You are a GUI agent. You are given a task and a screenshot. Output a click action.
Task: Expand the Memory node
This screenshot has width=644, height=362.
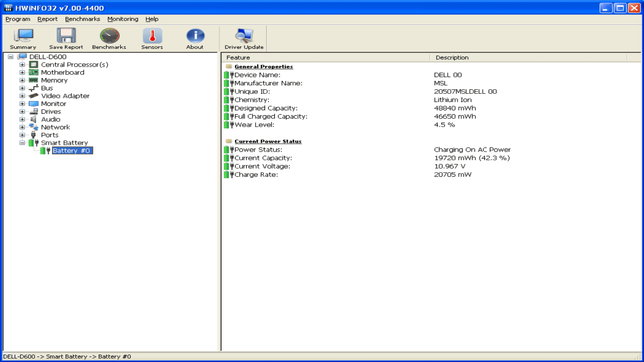click(x=22, y=80)
